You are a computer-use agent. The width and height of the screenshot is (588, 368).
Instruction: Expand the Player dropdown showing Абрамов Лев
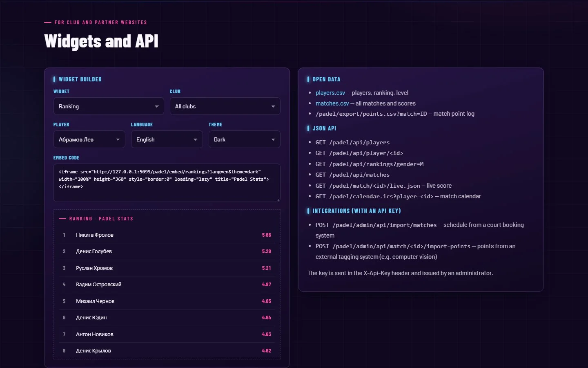tap(89, 139)
